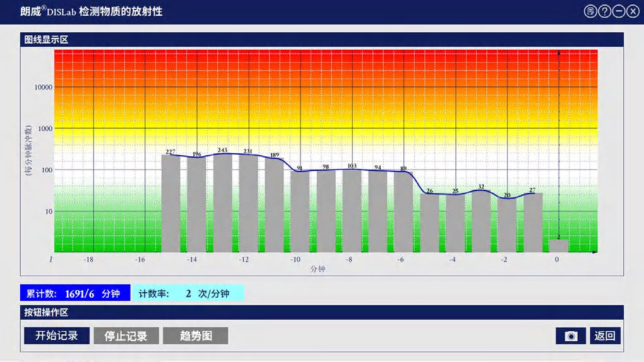Show the 趋势图 trend chart
Viewport: 644px width, 362px height.
196,336
